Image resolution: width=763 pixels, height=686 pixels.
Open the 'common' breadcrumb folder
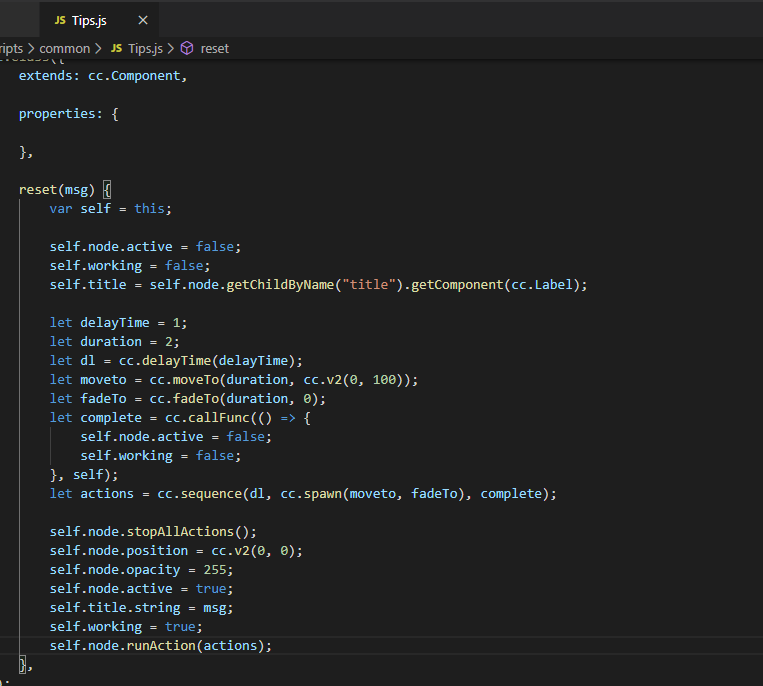point(65,49)
